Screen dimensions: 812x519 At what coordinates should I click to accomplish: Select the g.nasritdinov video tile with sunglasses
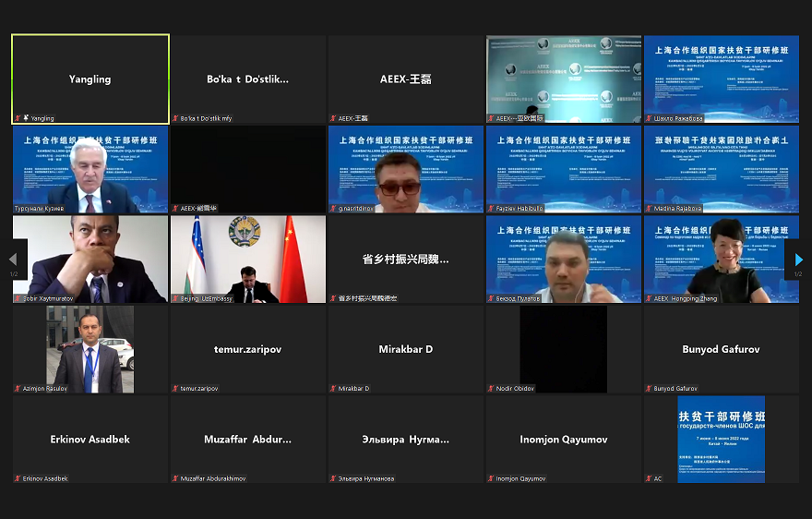[x=405, y=169]
